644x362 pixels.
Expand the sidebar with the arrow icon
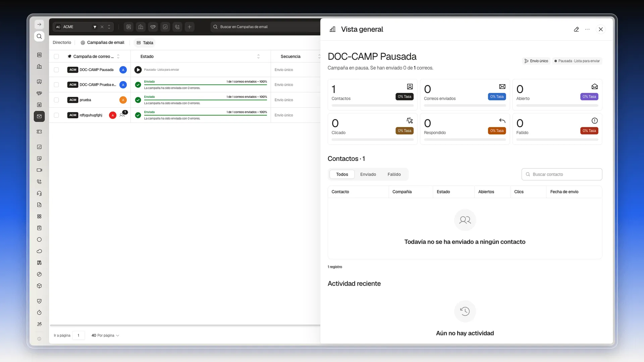[x=39, y=24]
